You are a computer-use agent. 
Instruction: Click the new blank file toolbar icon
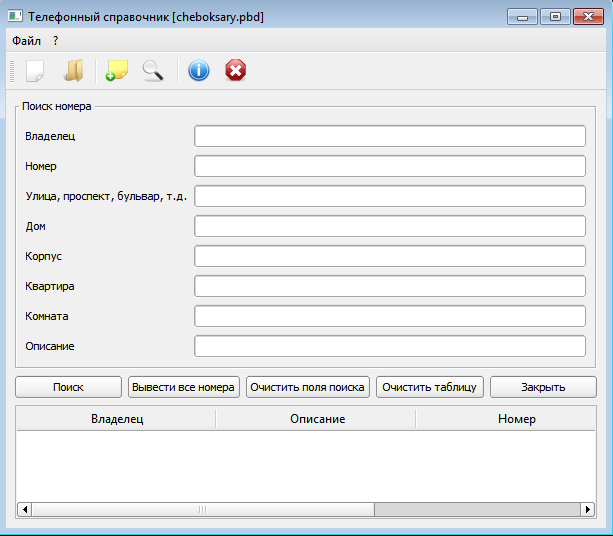[x=35, y=70]
